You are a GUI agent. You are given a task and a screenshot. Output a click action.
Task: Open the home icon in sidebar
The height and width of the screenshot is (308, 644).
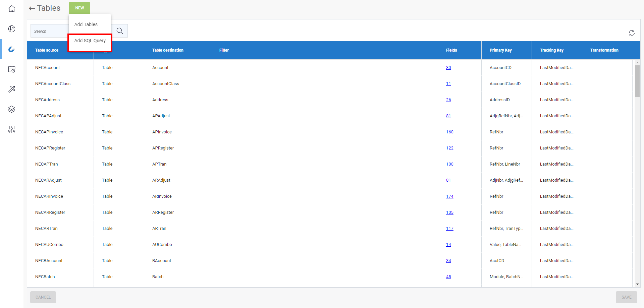click(12, 9)
